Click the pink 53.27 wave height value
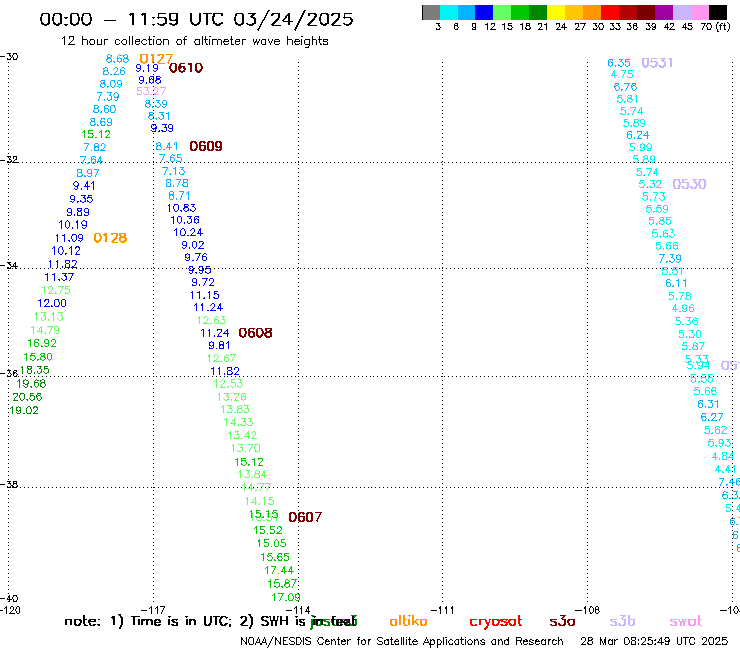Viewport: 740px width, 650px height. click(x=151, y=91)
